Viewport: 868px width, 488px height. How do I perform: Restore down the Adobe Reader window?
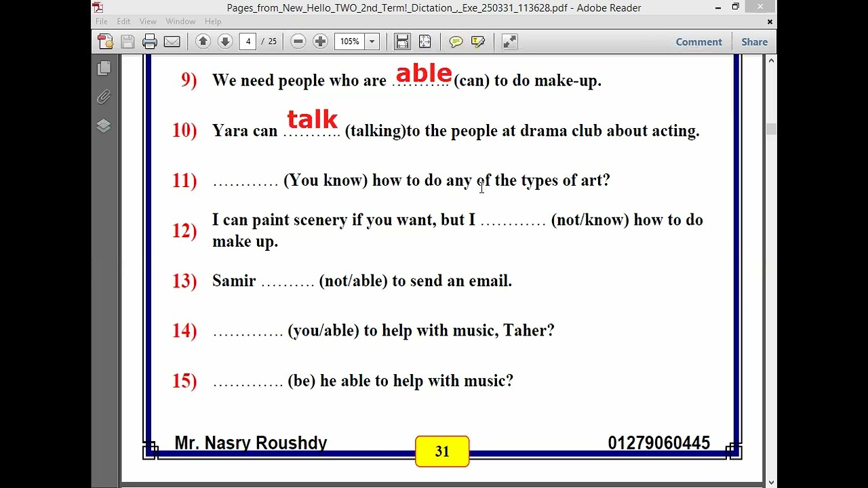[x=735, y=7]
